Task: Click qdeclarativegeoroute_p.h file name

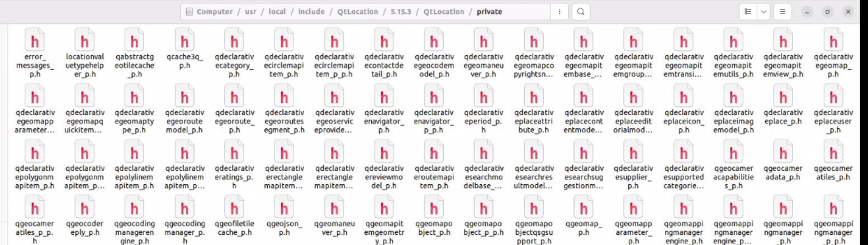Action: (x=234, y=121)
